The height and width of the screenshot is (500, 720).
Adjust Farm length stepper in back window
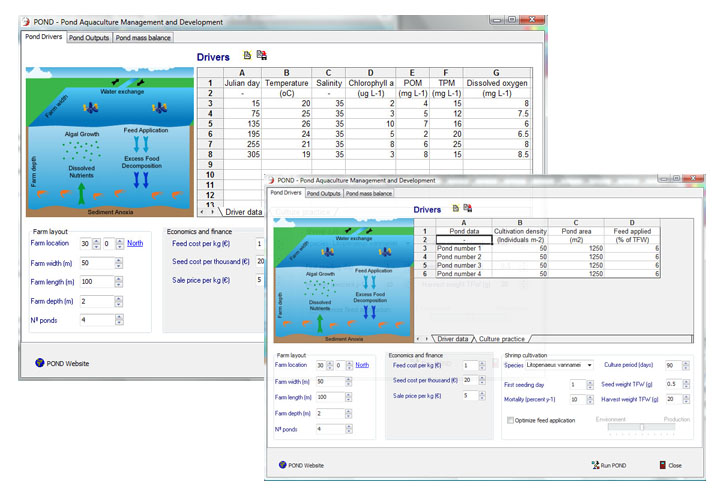pos(118,282)
